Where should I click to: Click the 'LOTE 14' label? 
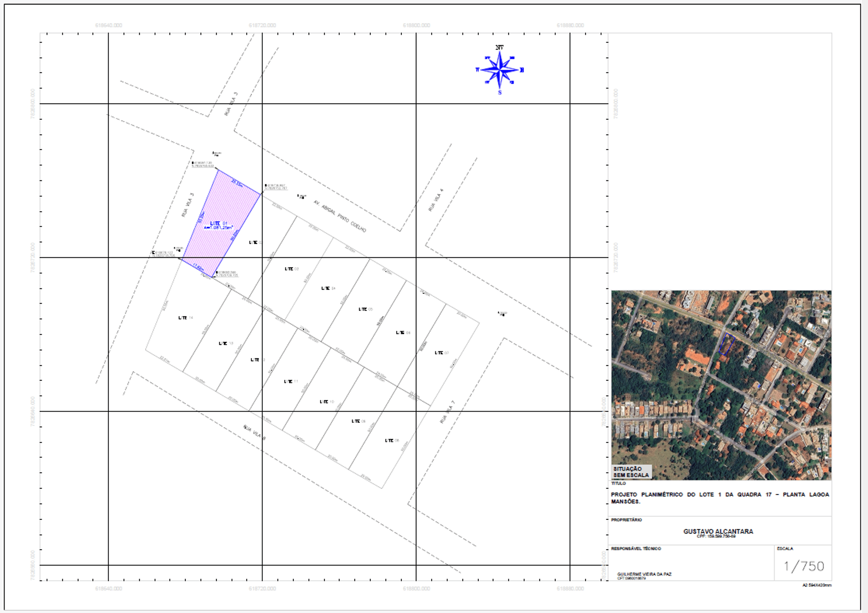(185, 318)
